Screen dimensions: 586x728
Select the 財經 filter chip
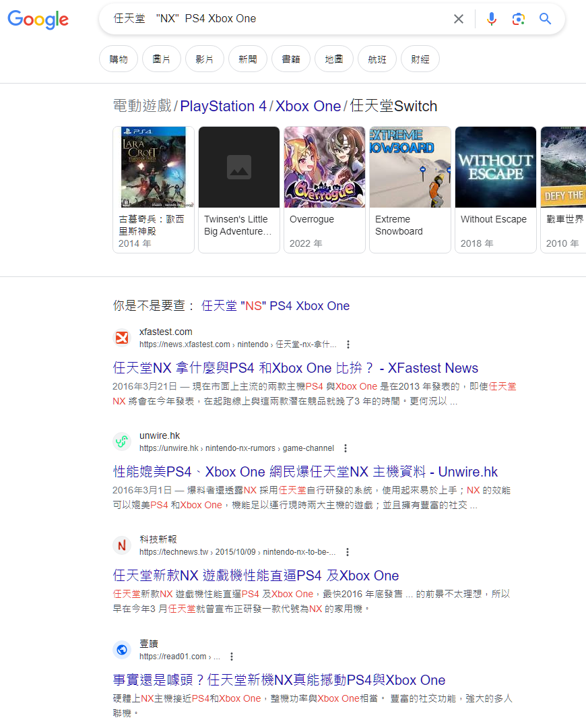[x=420, y=59]
